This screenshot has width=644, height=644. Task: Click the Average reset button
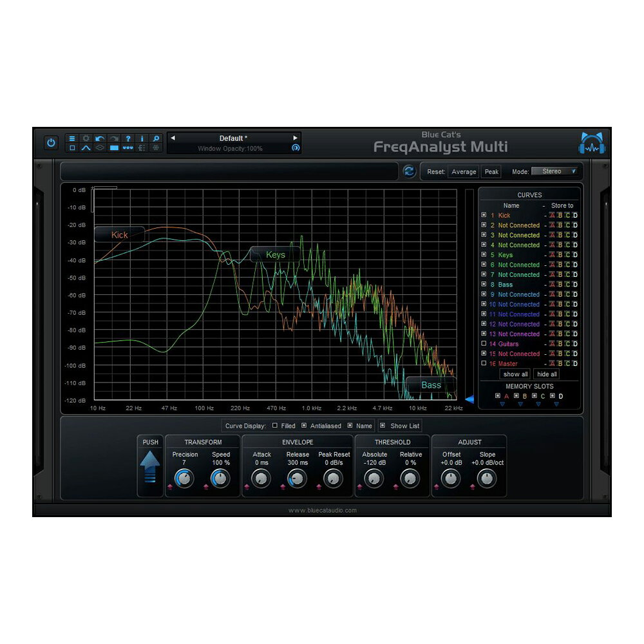pyautogui.click(x=464, y=172)
